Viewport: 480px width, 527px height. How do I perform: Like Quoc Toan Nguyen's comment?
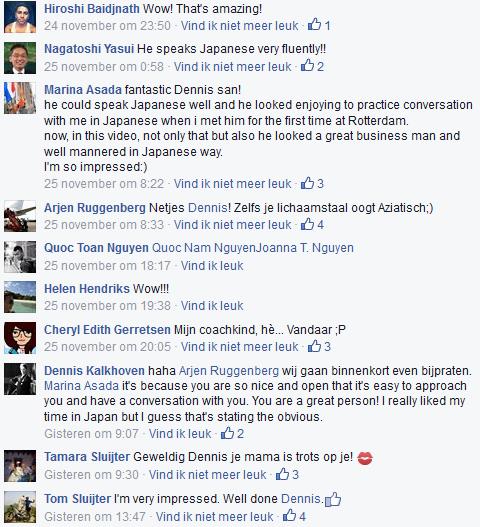point(212,266)
